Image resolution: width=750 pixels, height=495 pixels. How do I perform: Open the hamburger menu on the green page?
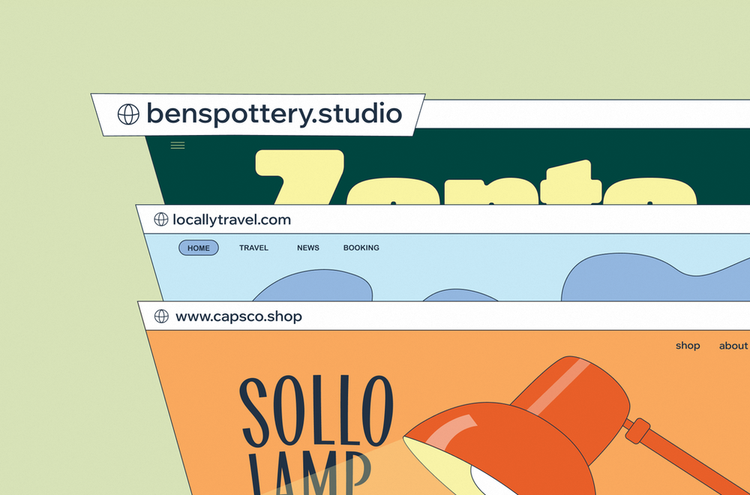[177, 145]
